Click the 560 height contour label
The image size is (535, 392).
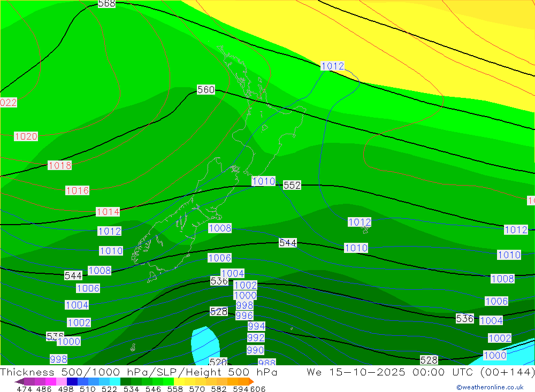pos(206,90)
